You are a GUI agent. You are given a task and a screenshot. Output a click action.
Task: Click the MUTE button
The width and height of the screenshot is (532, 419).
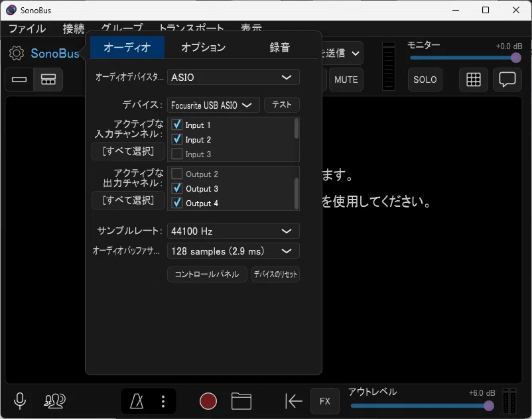346,80
